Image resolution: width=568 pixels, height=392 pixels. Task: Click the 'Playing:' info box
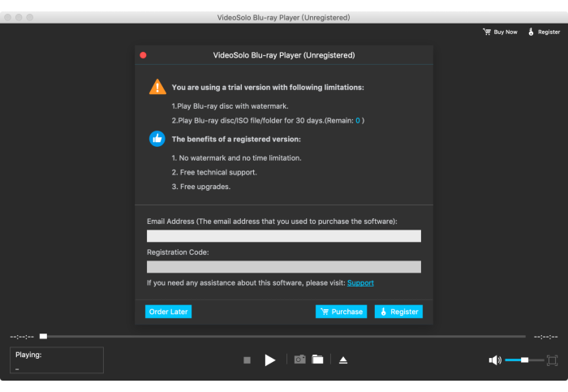tap(57, 360)
